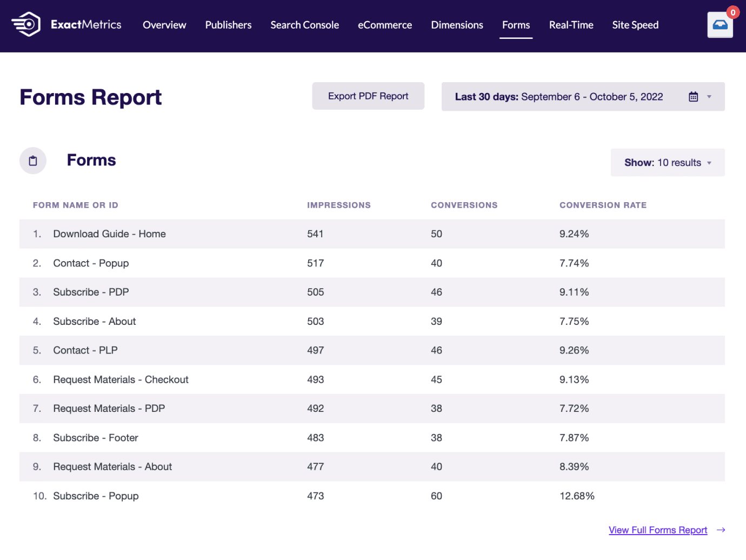The image size is (746, 560).
Task: Switch to the Overview section
Action: tap(164, 25)
